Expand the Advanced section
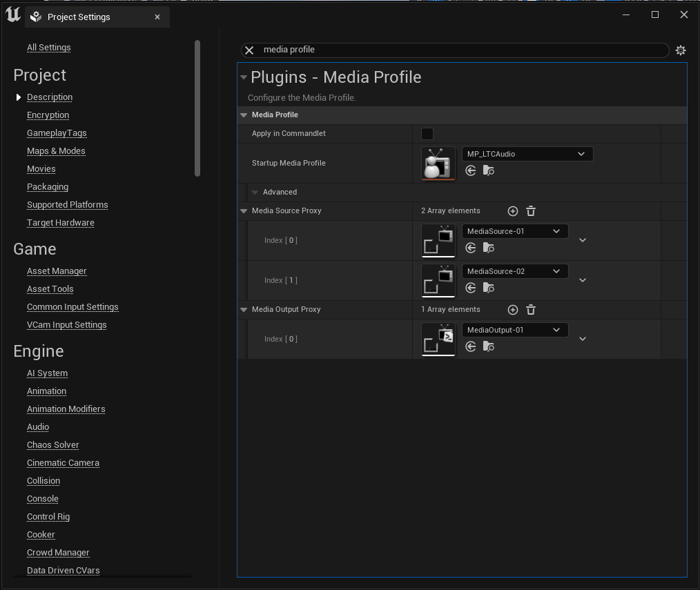 click(x=255, y=193)
